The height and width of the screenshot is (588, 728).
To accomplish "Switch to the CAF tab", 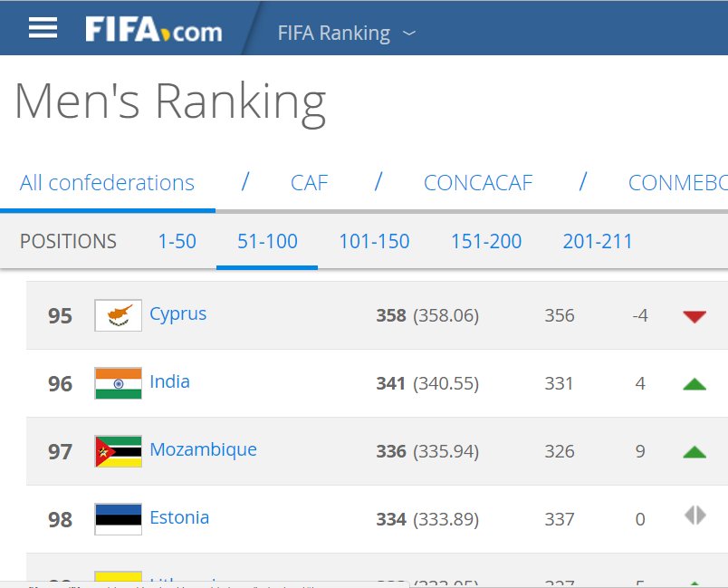I will coord(309,183).
